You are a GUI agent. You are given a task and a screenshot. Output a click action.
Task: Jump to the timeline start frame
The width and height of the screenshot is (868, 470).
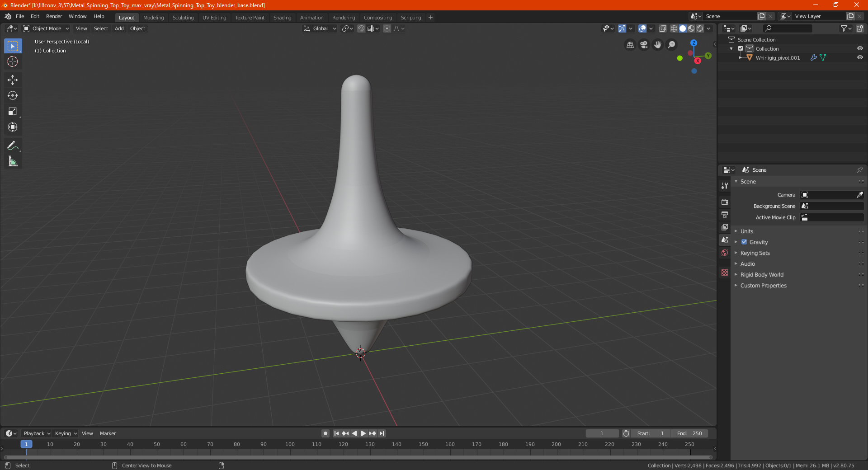coord(336,433)
